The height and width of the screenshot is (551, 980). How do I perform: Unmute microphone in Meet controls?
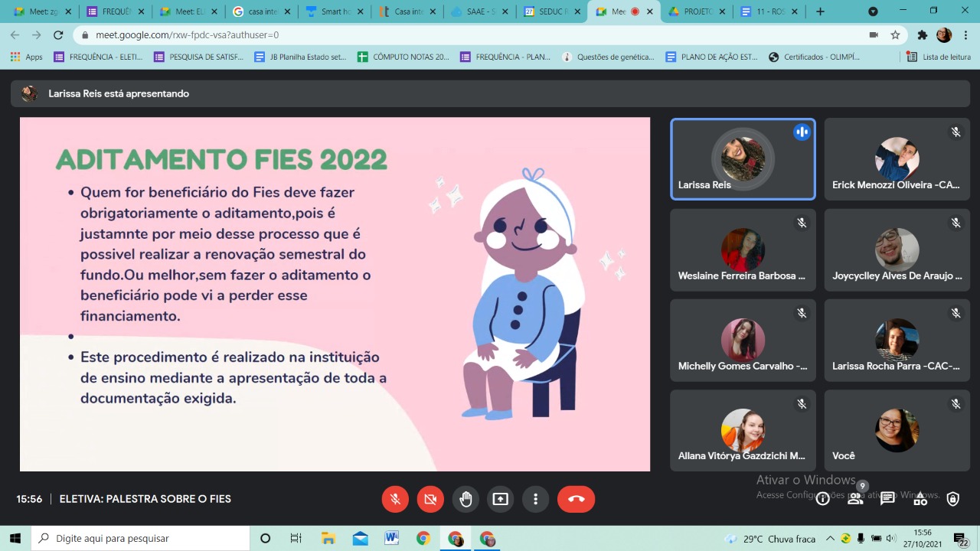coord(395,499)
